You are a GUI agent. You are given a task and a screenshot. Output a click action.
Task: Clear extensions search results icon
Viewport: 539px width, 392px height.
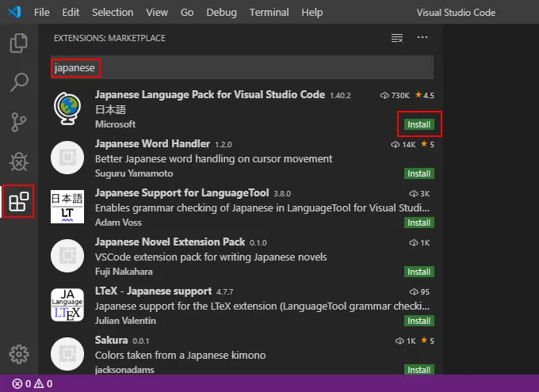[397, 38]
